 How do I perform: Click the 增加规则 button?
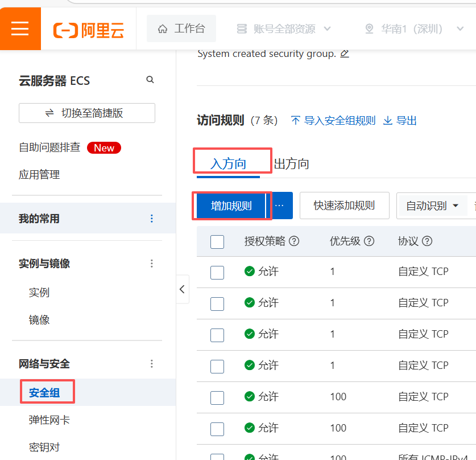pyautogui.click(x=231, y=206)
